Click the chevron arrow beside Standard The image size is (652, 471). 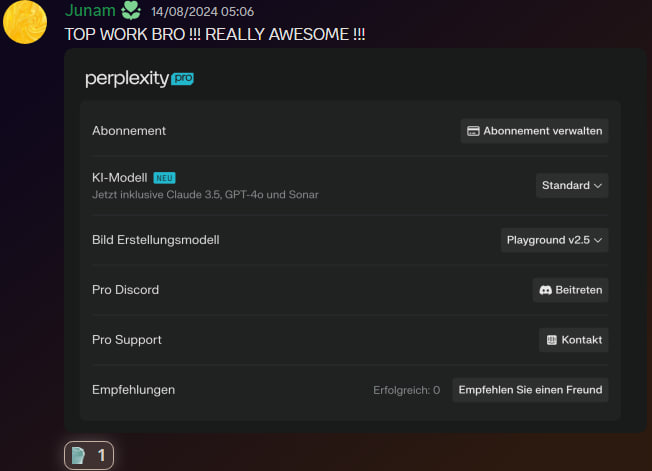pyautogui.click(x=598, y=185)
